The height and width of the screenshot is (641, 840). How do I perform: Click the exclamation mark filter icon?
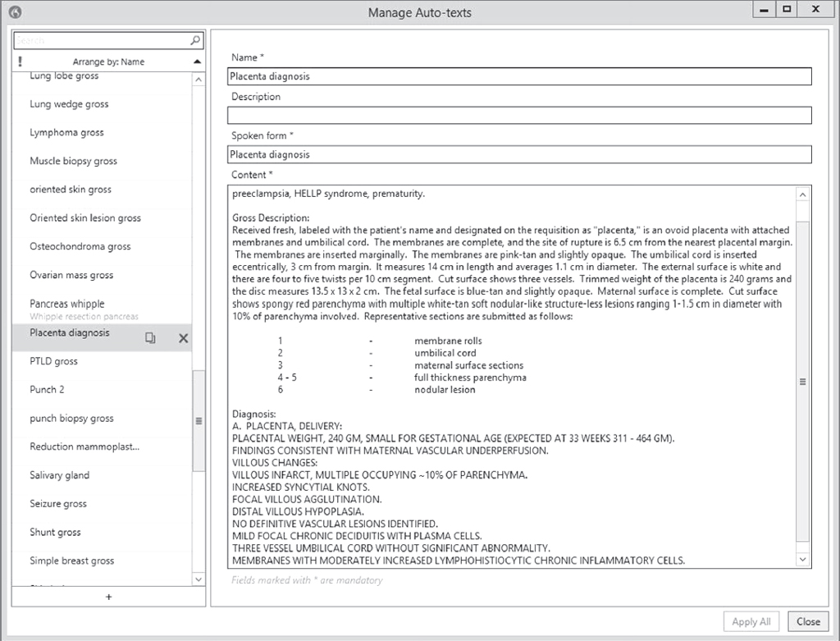[20, 62]
